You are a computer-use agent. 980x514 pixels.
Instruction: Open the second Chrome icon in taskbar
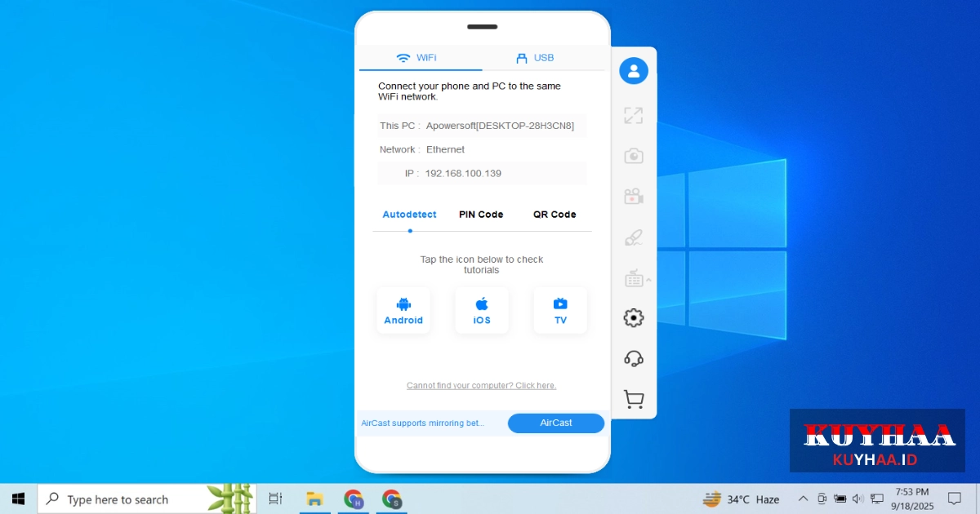[x=392, y=498]
